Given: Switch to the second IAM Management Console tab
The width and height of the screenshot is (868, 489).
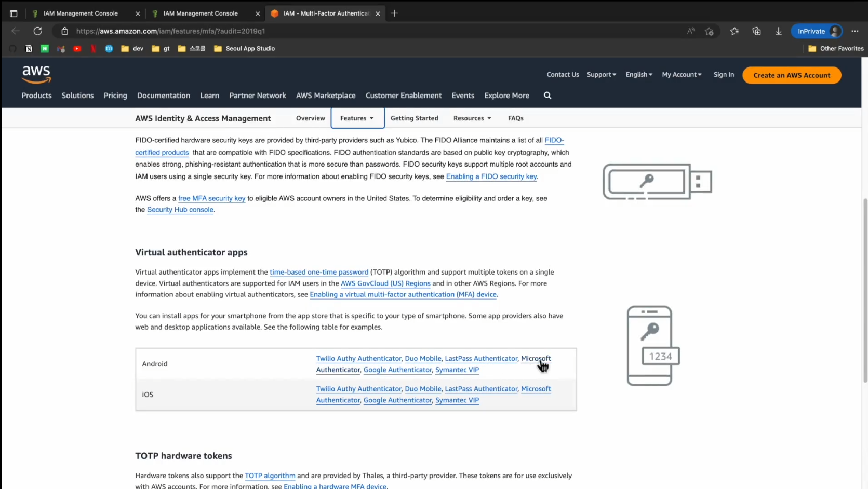Looking at the screenshot, I should tap(201, 13).
